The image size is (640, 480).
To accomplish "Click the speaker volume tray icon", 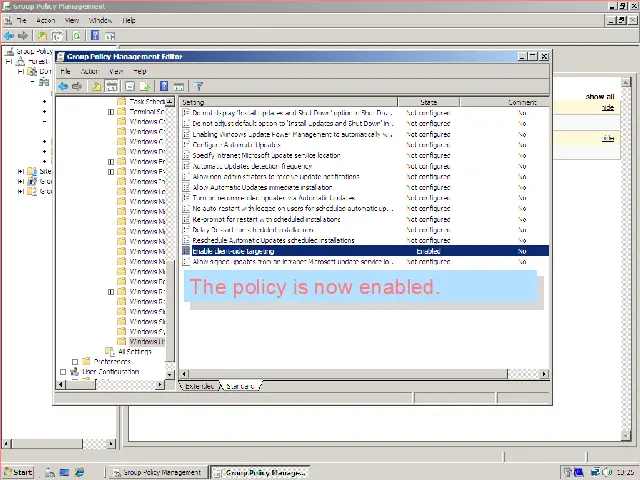I will (607, 472).
